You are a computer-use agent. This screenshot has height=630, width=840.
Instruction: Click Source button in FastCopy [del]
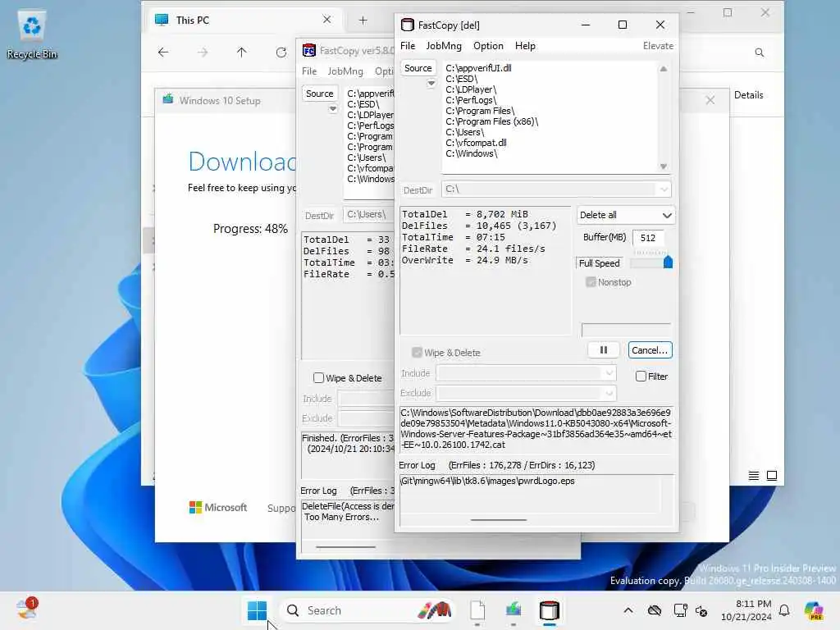[418, 68]
